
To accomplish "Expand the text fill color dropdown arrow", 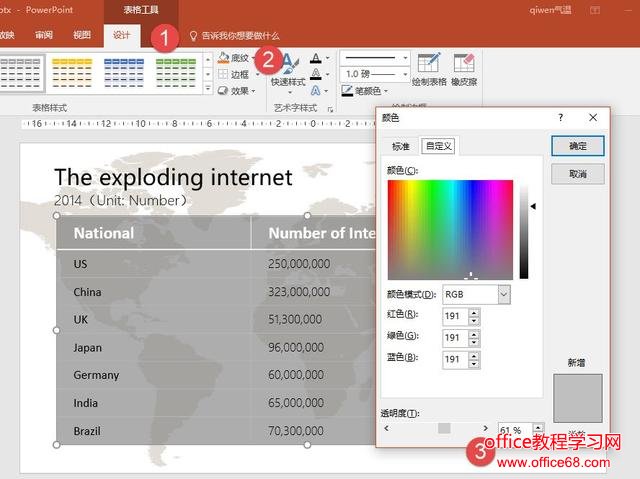I will pos(327,58).
